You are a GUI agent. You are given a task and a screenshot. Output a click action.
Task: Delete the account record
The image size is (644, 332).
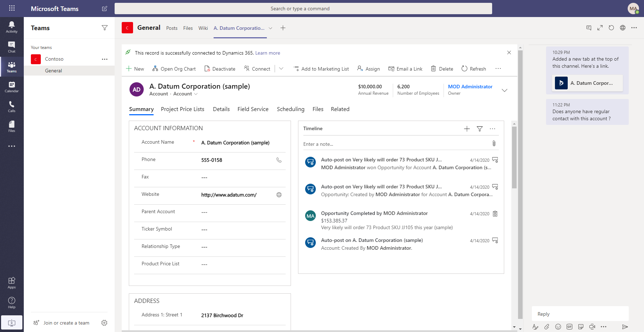click(x=442, y=69)
